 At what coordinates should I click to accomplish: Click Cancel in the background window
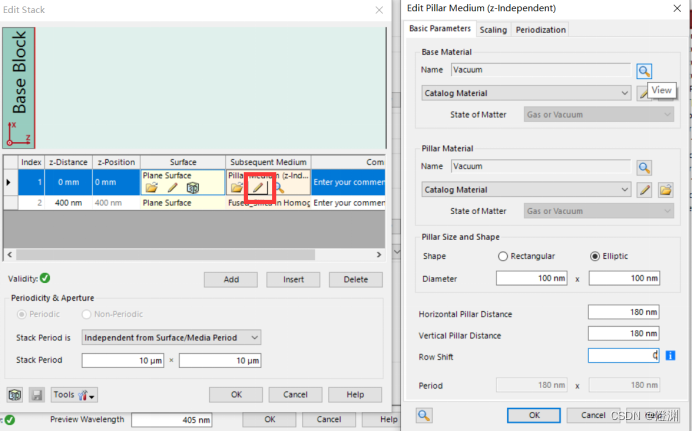click(328, 419)
